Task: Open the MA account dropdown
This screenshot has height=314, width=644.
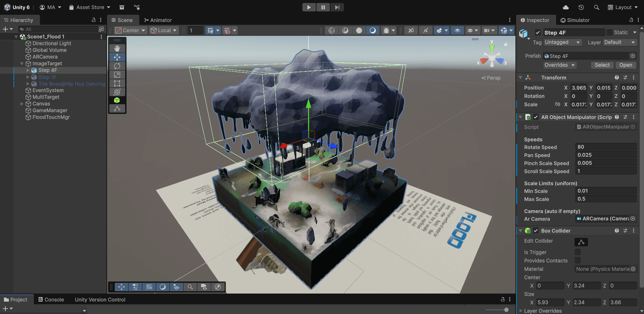Action: coord(50,7)
